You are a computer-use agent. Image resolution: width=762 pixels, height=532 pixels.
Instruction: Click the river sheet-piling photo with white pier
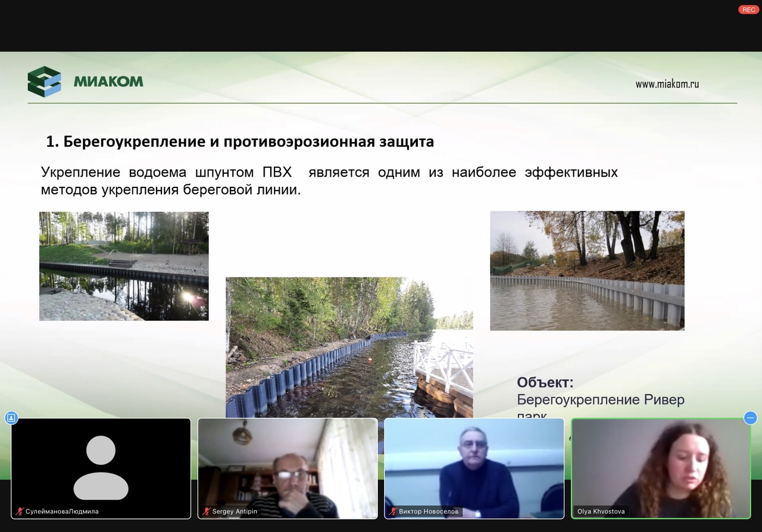[349, 347]
